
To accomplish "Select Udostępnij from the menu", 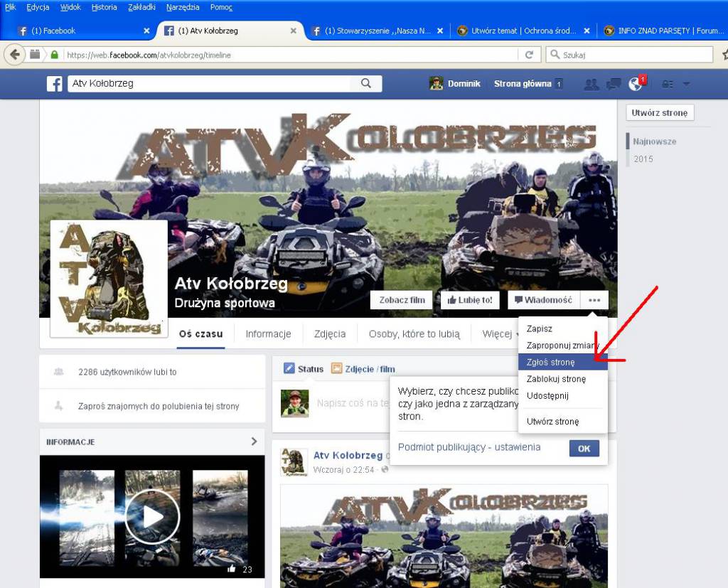I will [563, 396].
